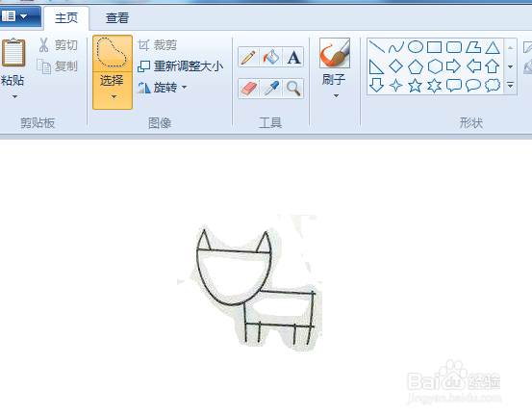Choose the Four-point star shape
The height and width of the screenshot is (417, 532).
point(396,86)
